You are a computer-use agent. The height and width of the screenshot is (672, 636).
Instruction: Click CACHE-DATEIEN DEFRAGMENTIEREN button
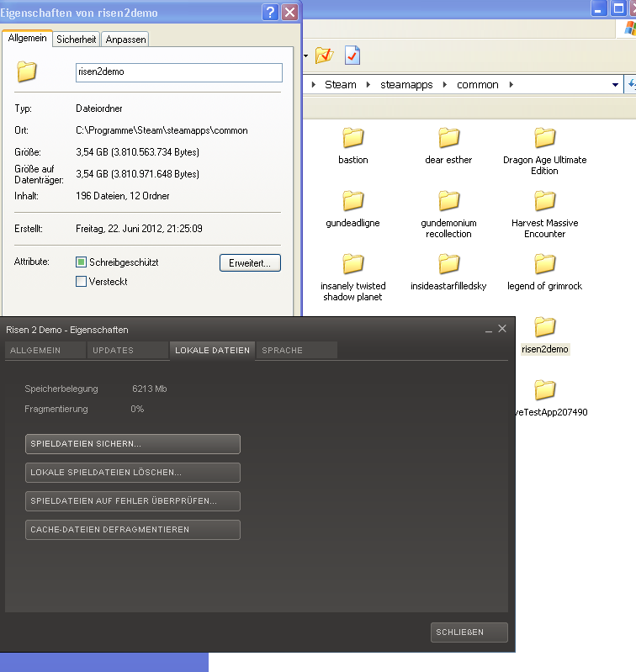tap(133, 530)
